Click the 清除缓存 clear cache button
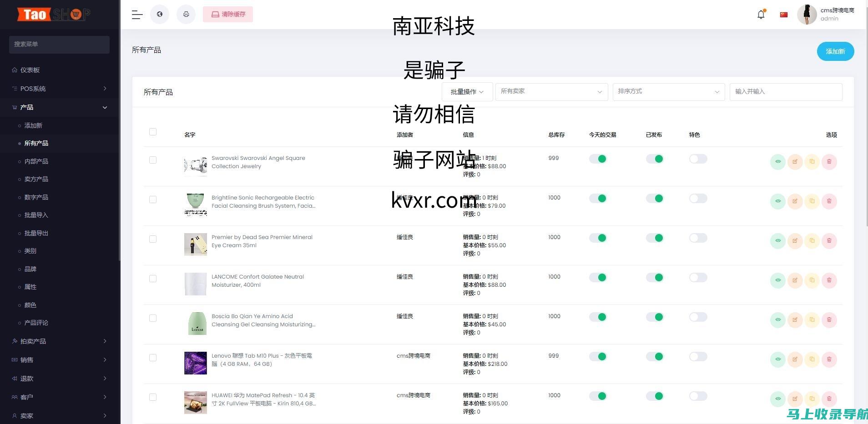The width and height of the screenshot is (868, 424). tap(228, 14)
